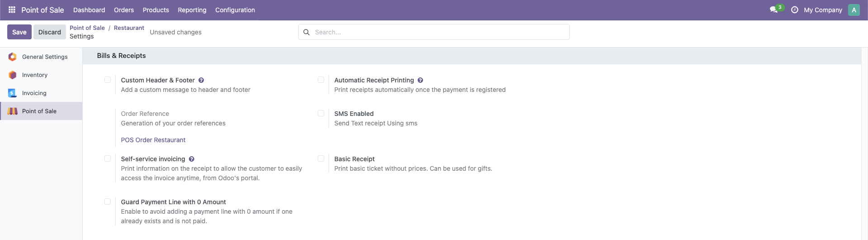This screenshot has height=240, width=868.
Task: Click Automatic Receipt Printing help icon
Action: click(x=420, y=80)
